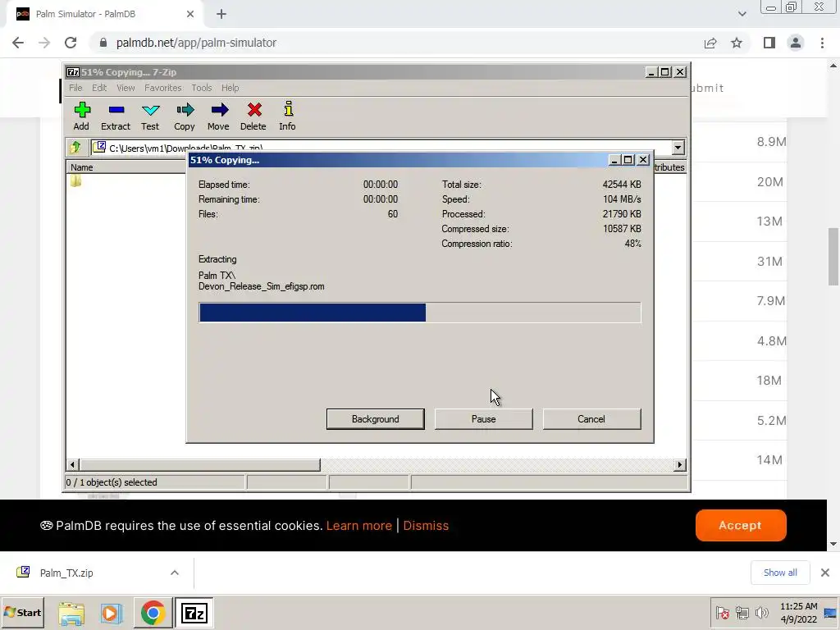This screenshot has width=840, height=630.
Task: Minimize the copying progress dialog
Action: coord(614,160)
